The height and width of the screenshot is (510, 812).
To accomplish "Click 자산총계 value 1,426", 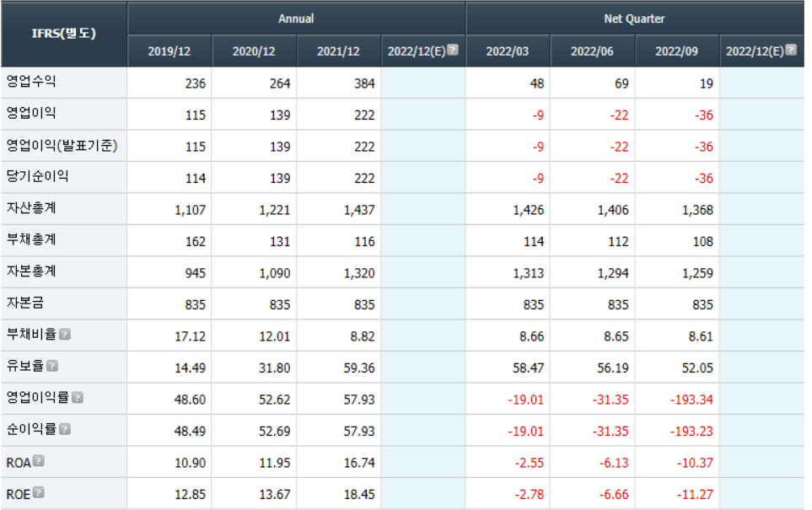I will pyautogui.click(x=528, y=210).
